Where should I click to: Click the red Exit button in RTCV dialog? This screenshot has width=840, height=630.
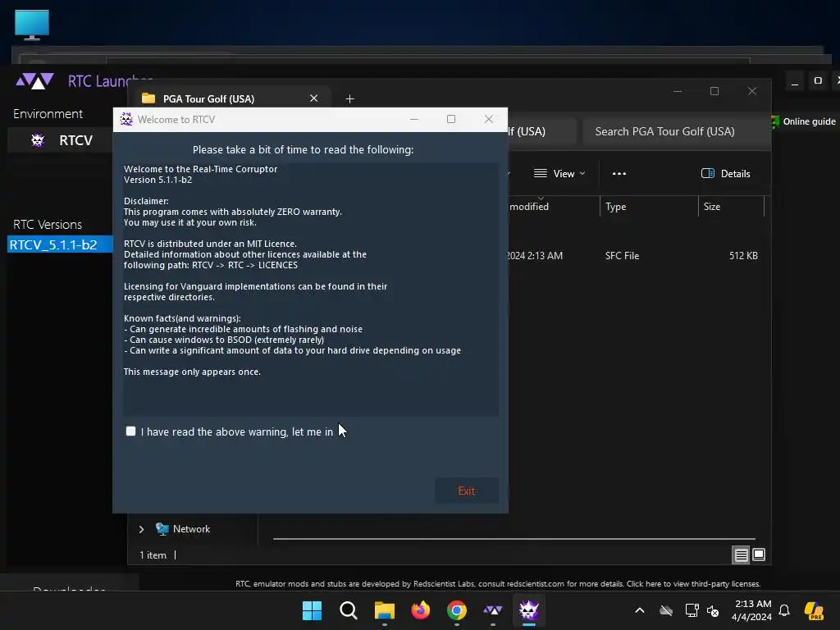click(x=467, y=491)
